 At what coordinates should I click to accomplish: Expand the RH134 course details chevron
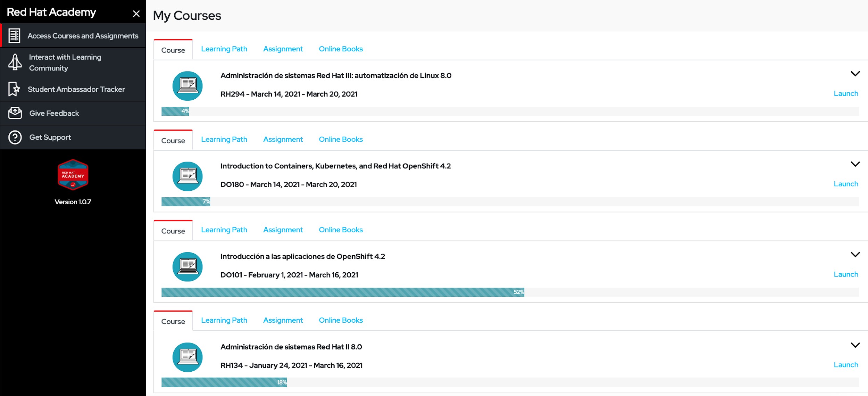tap(855, 345)
